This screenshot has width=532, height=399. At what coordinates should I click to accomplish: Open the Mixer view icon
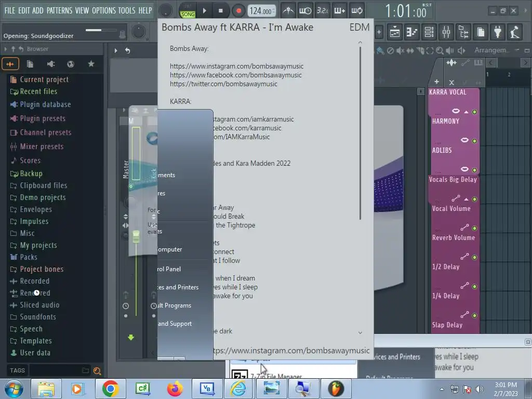tap(446, 32)
